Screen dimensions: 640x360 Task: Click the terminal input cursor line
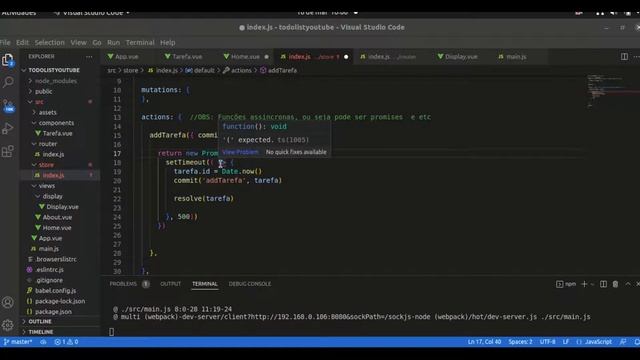(x=111, y=332)
